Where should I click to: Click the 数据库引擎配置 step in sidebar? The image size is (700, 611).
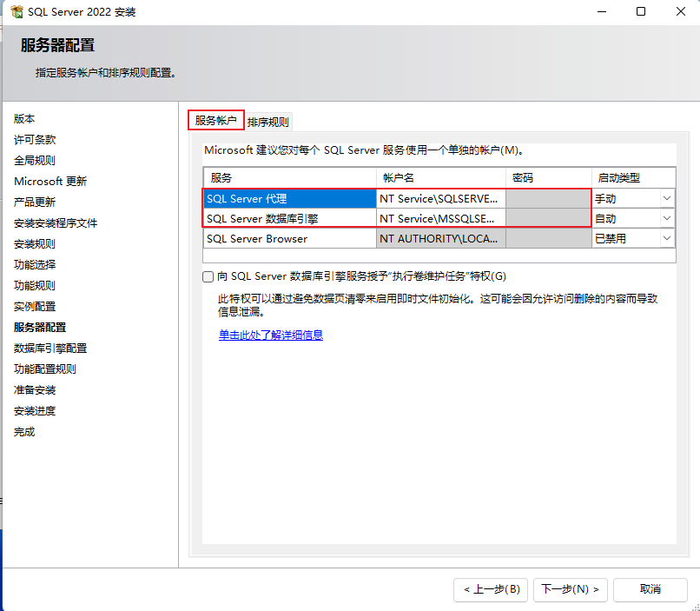pos(50,349)
